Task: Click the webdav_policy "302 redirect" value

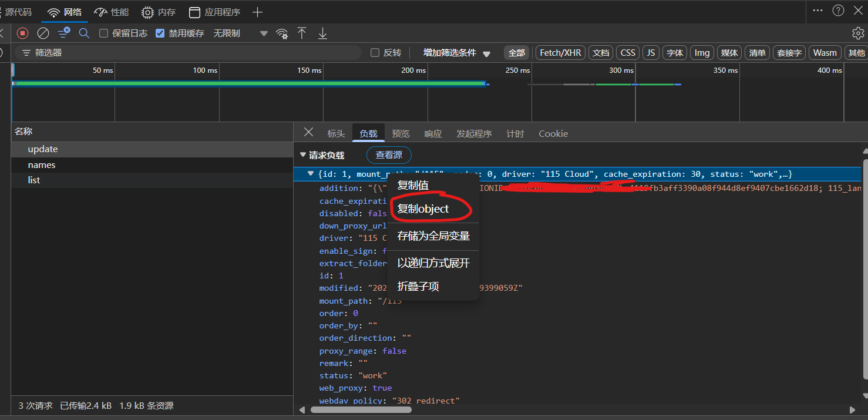Action: (x=425, y=401)
